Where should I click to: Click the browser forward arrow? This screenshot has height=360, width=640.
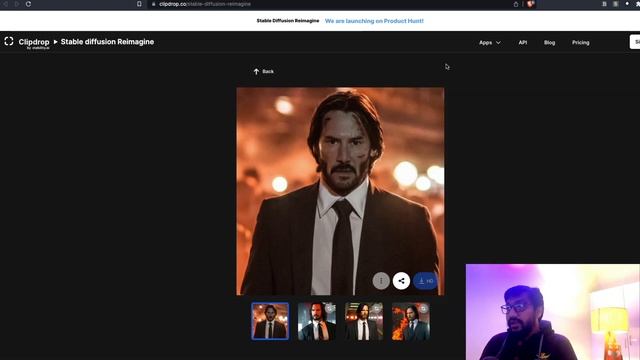17,4
